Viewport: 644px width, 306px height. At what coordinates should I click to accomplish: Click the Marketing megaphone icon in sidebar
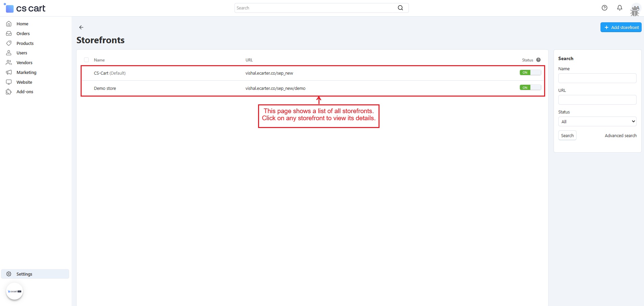[x=9, y=72]
